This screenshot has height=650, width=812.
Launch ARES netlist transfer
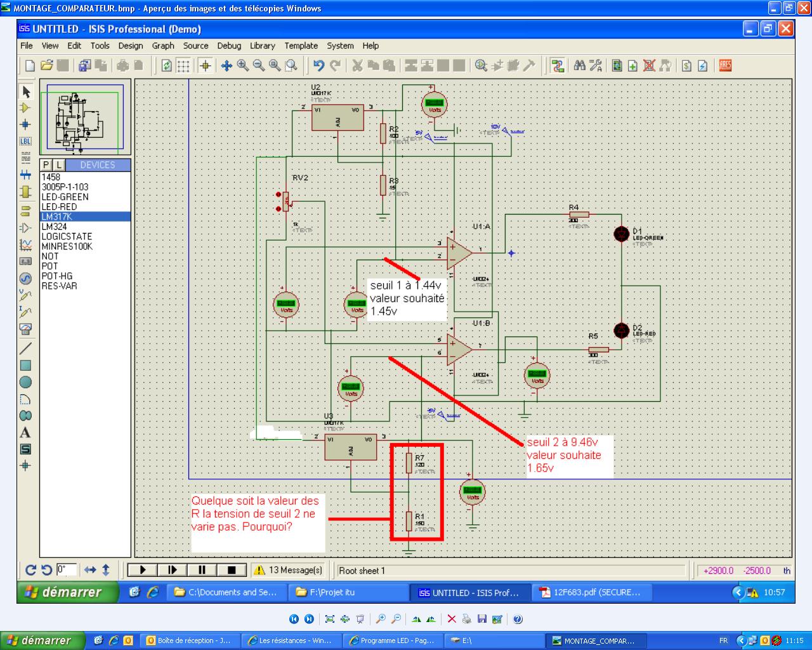725,65
